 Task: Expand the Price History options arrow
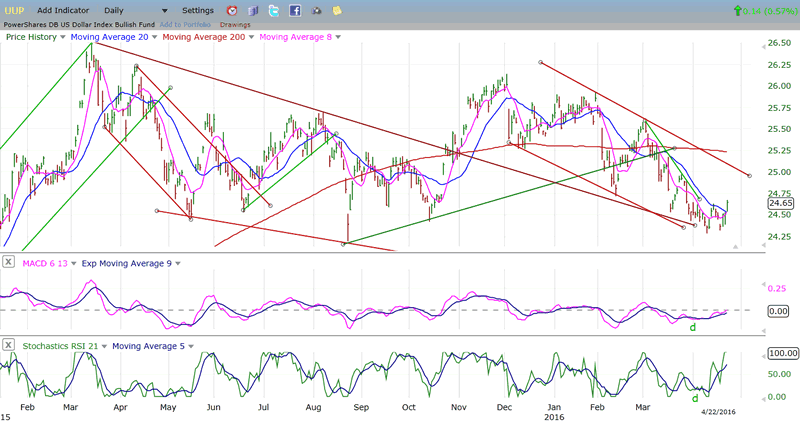point(60,37)
